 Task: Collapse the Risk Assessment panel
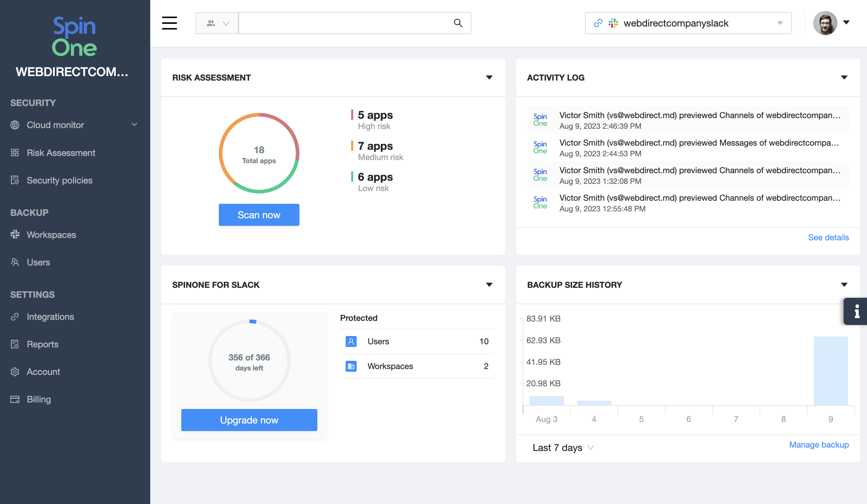[489, 77]
